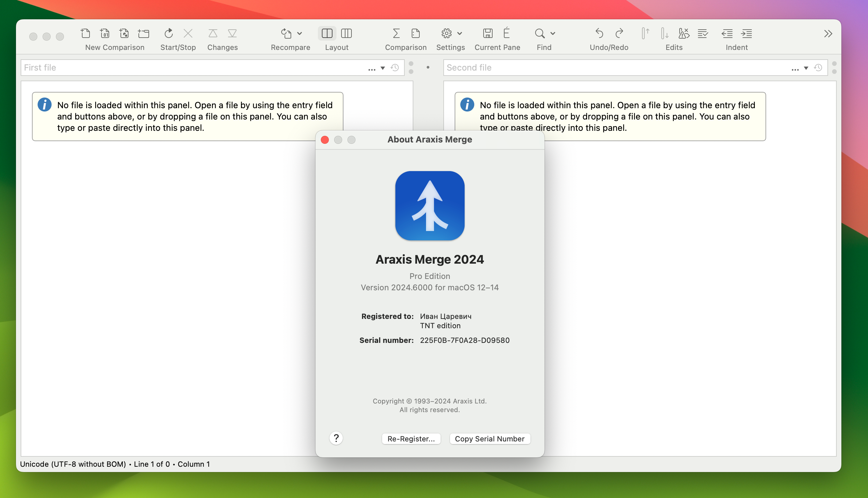Toggle the single-panel Layout view
868x498 pixels.
point(327,33)
